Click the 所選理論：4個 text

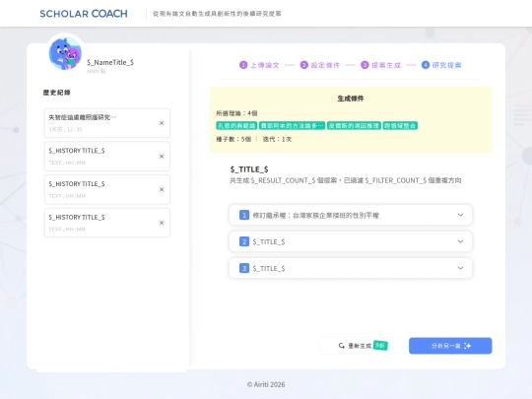tap(236, 113)
